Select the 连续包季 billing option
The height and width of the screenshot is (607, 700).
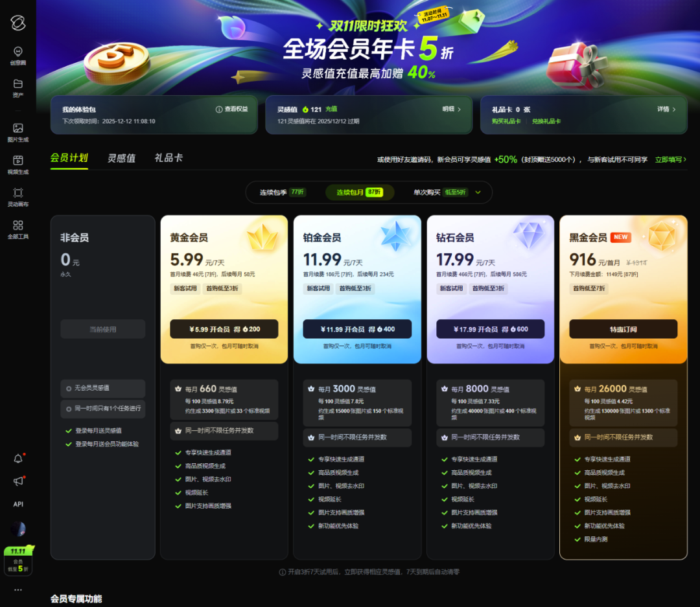coord(283,192)
